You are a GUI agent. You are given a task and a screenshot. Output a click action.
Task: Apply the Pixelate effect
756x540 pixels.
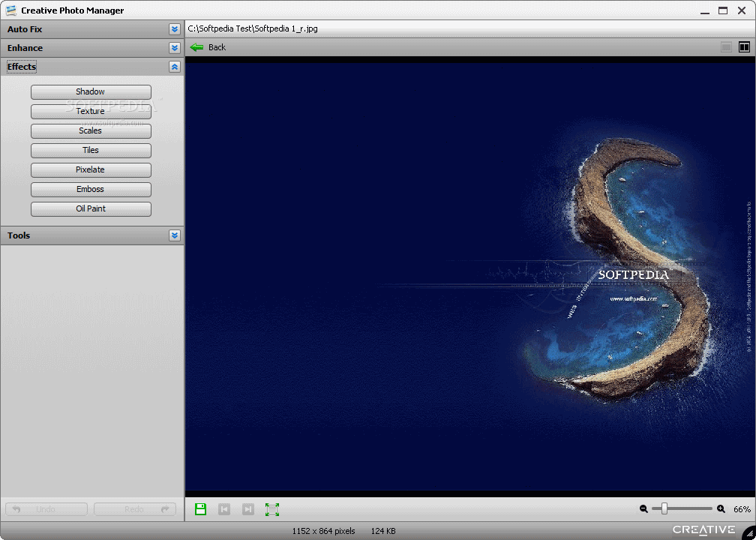coord(91,170)
